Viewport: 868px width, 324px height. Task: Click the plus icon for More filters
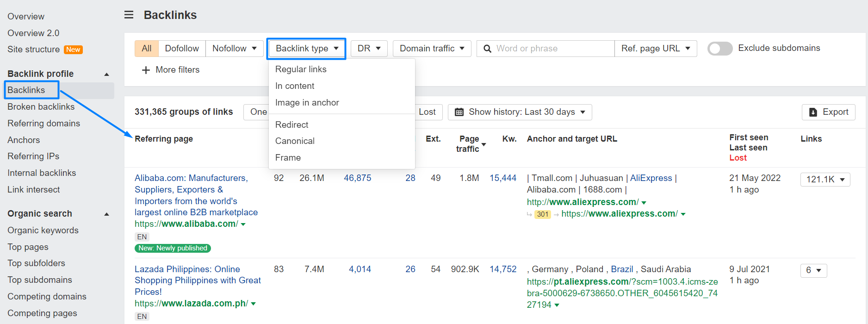coord(146,70)
